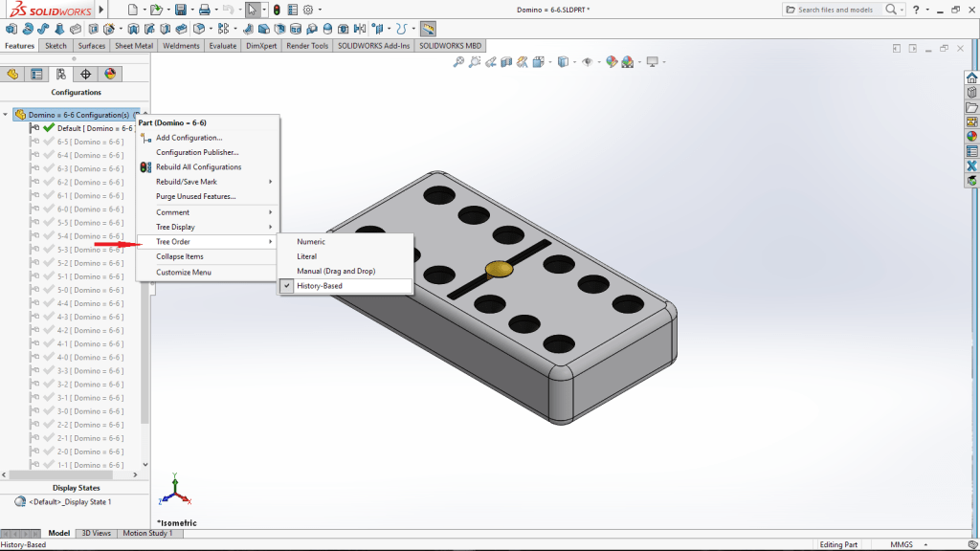
Task: Click the Zoom to Fit icon
Action: pos(458,62)
